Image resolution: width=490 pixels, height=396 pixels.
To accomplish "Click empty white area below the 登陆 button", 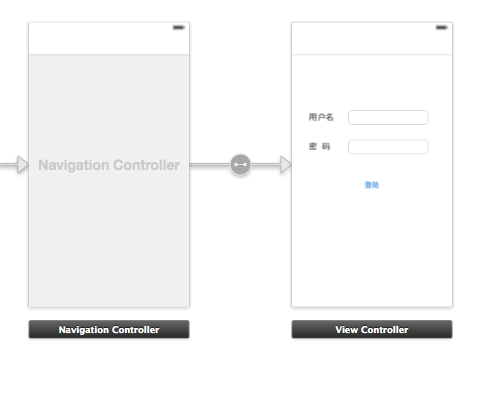I will point(372,247).
